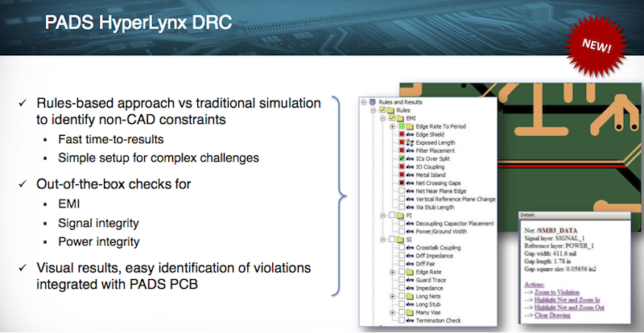Click the Rules folder icon

pos(390,110)
